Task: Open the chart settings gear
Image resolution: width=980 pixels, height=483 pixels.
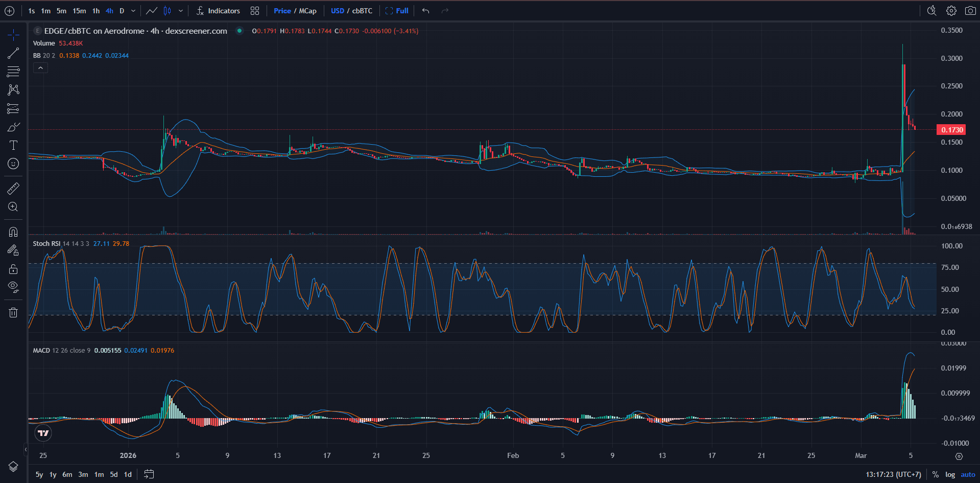Action: pos(950,10)
